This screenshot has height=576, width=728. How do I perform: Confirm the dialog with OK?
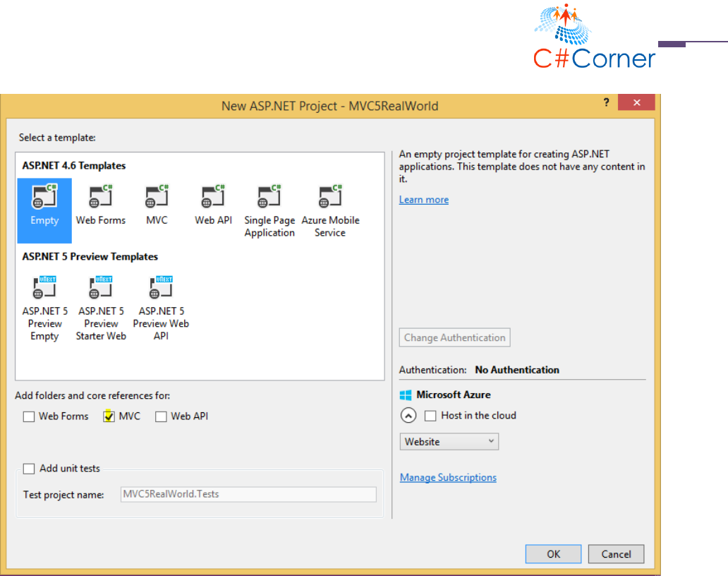(554, 554)
